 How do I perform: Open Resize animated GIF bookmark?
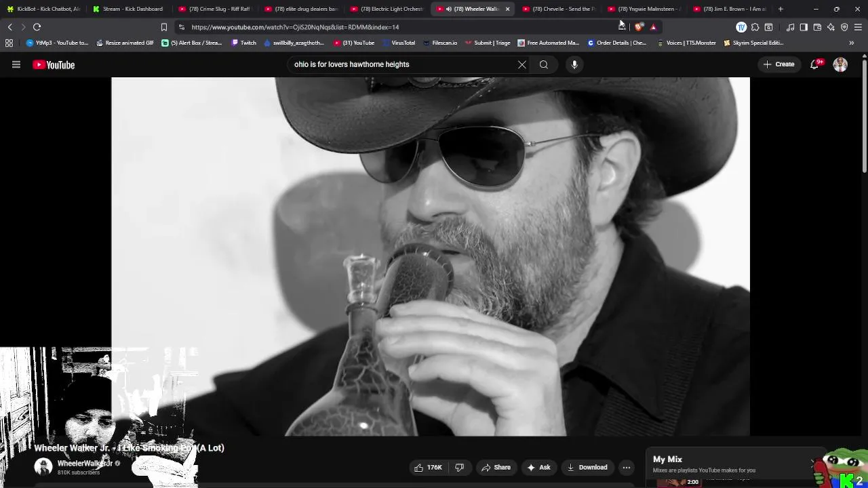point(125,43)
